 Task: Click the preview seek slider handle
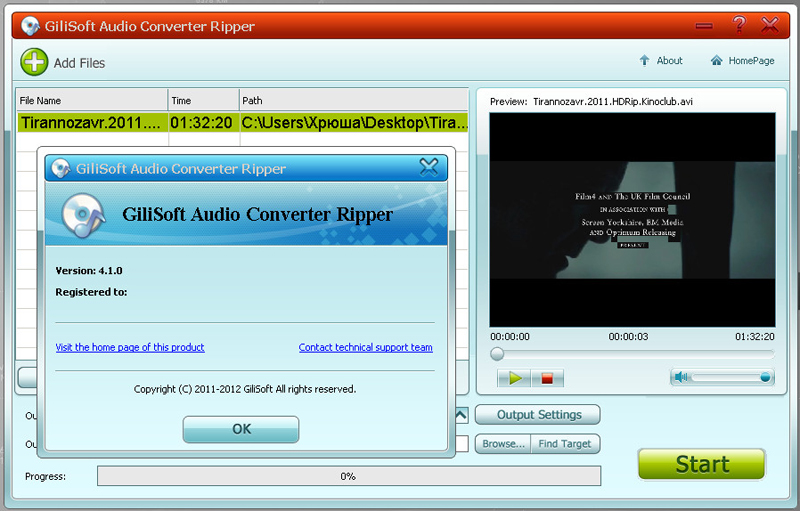pos(497,353)
